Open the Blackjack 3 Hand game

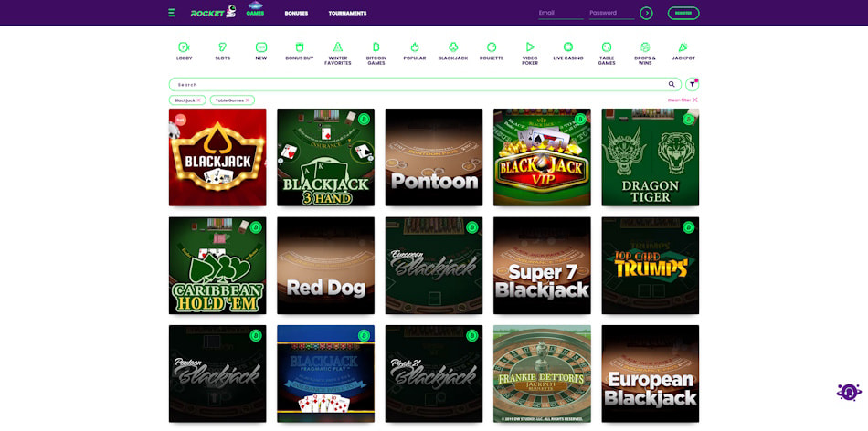[x=325, y=157]
